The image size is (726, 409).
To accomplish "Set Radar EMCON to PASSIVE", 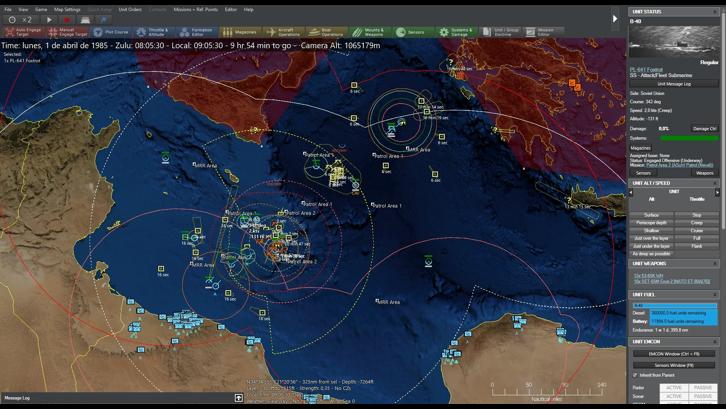I will 703,388.
